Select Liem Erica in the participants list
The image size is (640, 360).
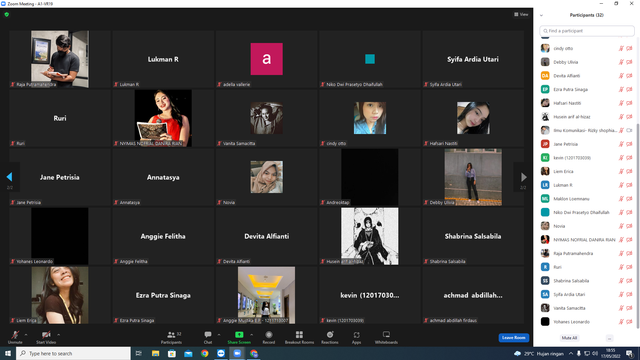coord(587,171)
